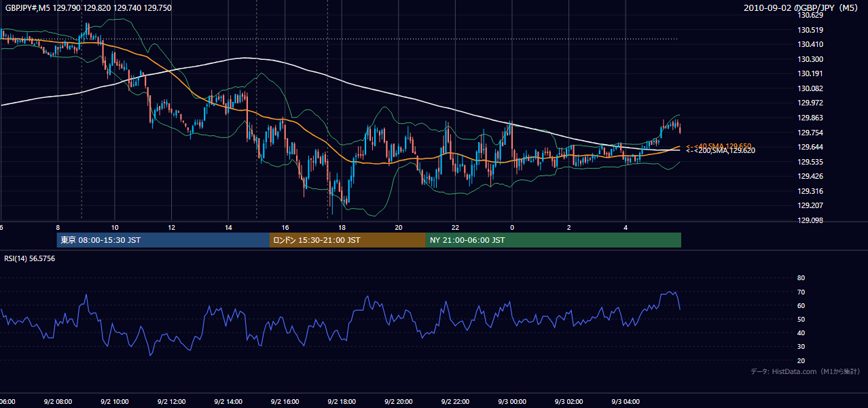Click the orange 40 SMA 129.650 label
This screenshot has width=868, height=408.
[x=719, y=146]
